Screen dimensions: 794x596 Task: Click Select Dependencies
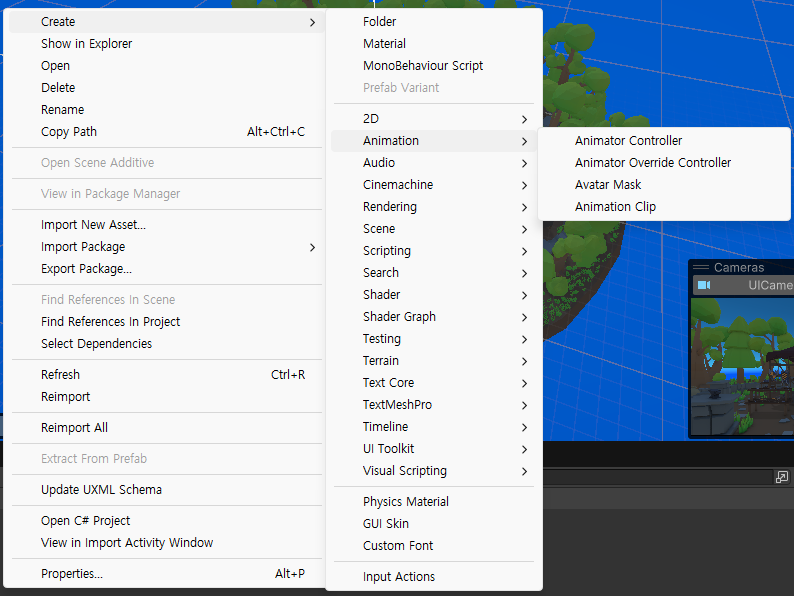coord(166,343)
